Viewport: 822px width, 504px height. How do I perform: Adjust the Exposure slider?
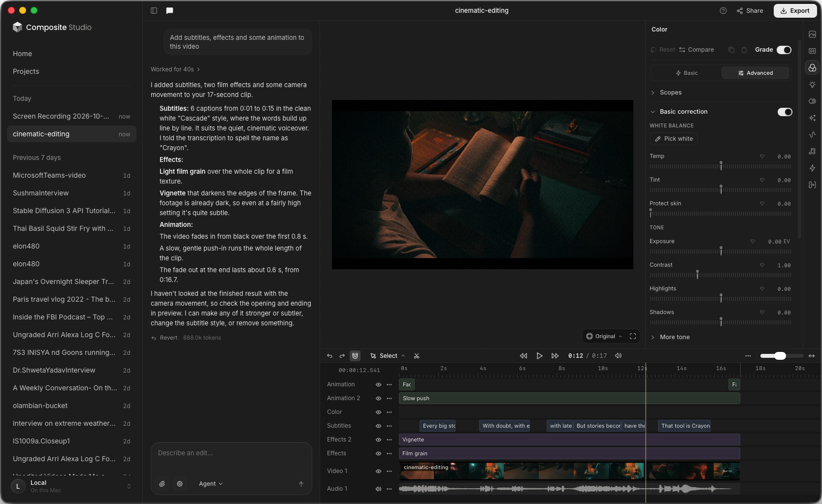721,252
